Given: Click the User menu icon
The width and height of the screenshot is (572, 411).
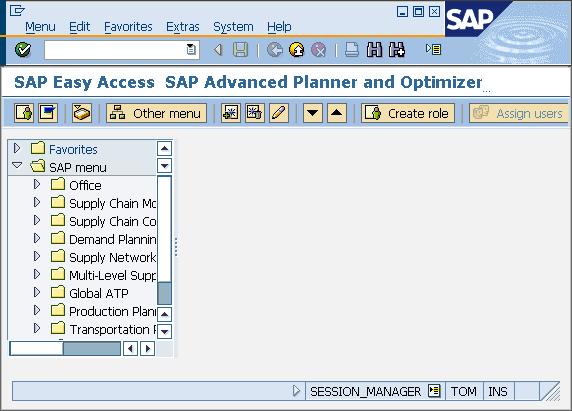Looking at the screenshot, I should [24, 113].
